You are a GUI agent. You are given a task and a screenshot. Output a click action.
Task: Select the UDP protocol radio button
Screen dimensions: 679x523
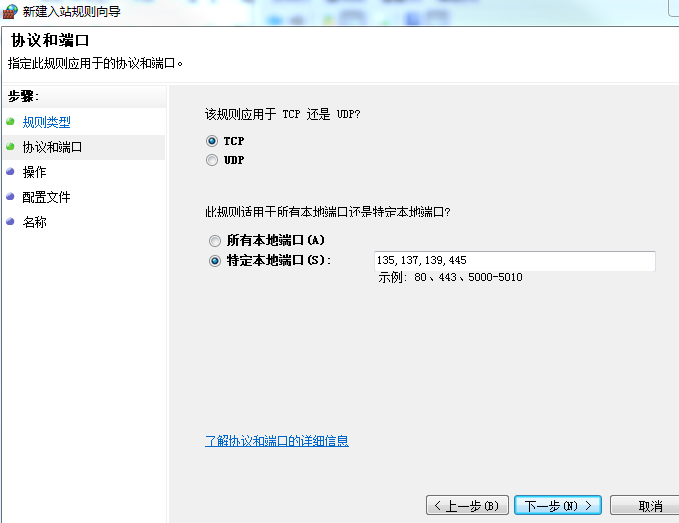212,160
